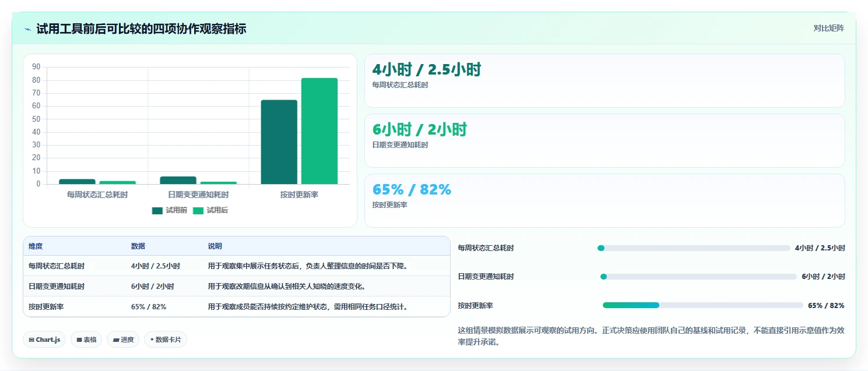Click the 数据卡片 tag
The height and width of the screenshot is (371, 868).
tap(166, 340)
